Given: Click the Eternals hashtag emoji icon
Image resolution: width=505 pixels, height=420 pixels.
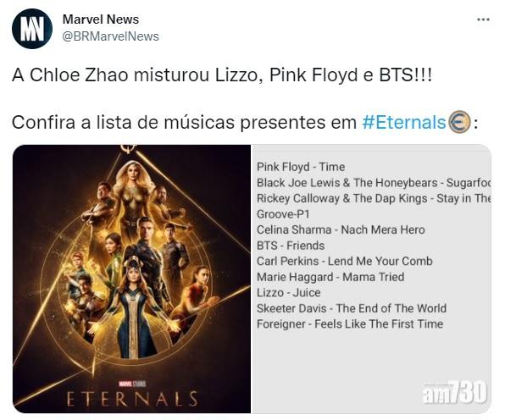Looking at the screenshot, I should [459, 122].
